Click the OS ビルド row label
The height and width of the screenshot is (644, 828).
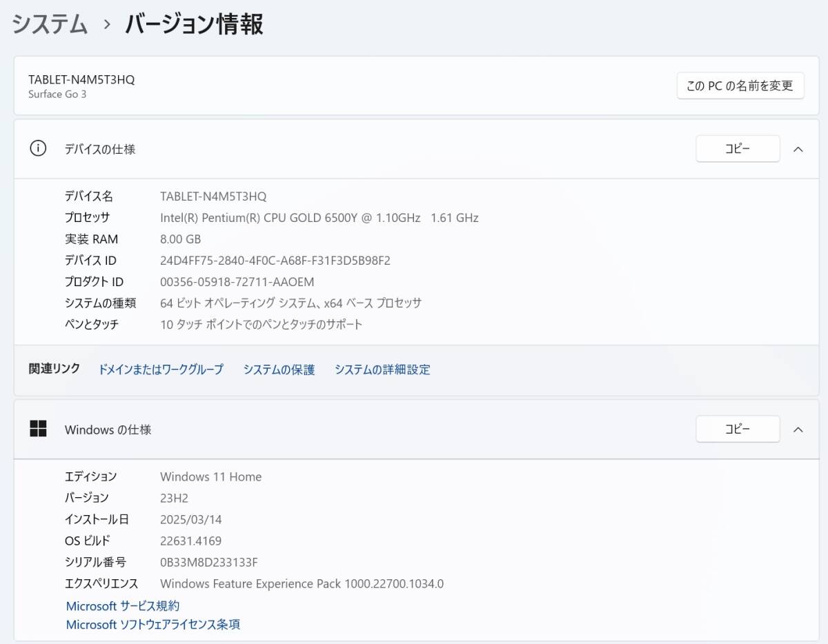[88, 541]
